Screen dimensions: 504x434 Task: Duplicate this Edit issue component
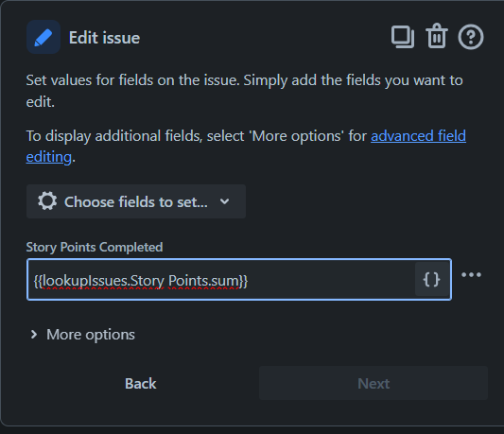point(403,37)
